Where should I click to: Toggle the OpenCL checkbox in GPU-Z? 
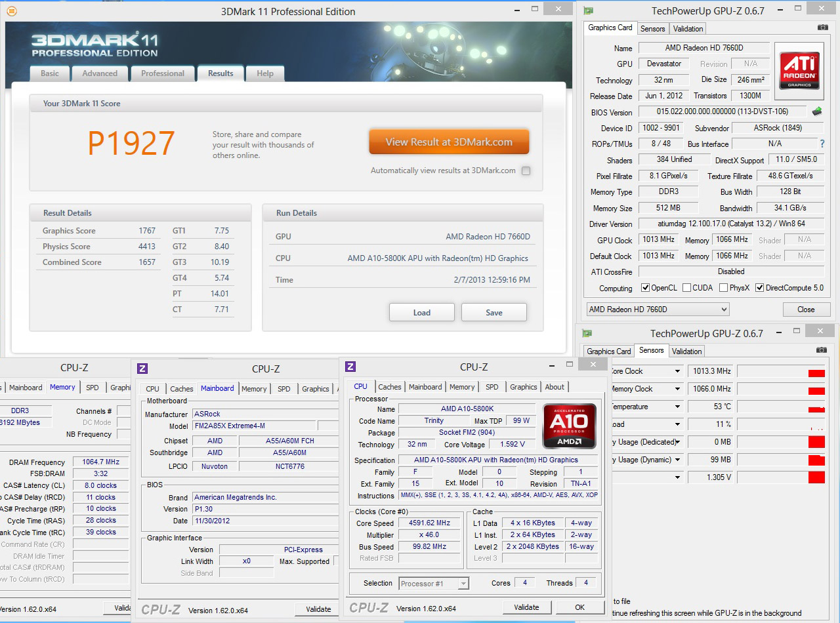point(645,288)
